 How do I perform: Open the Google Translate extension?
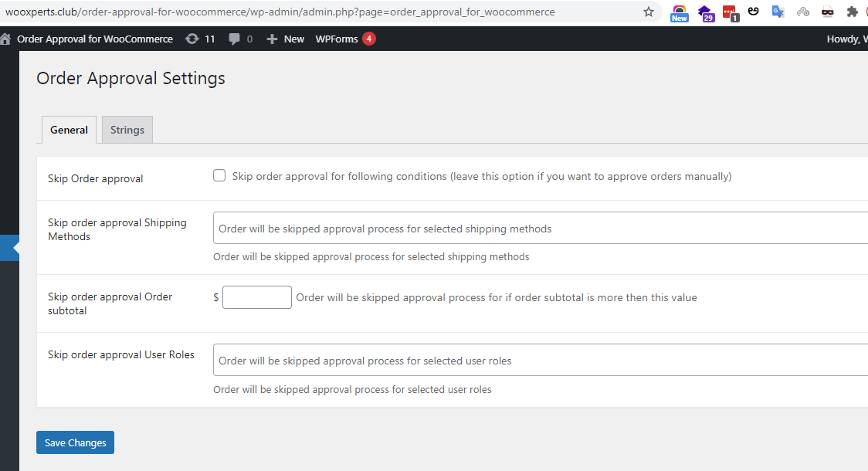click(778, 12)
